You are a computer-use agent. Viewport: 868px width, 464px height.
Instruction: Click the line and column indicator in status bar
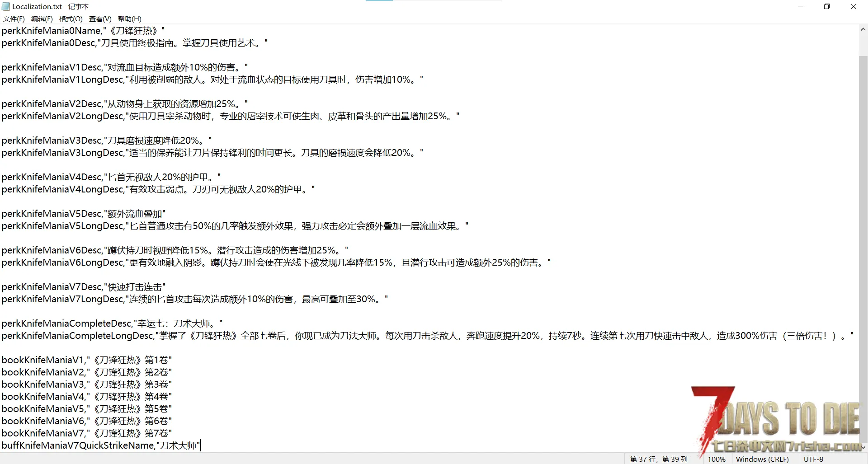tap(658, 459)
